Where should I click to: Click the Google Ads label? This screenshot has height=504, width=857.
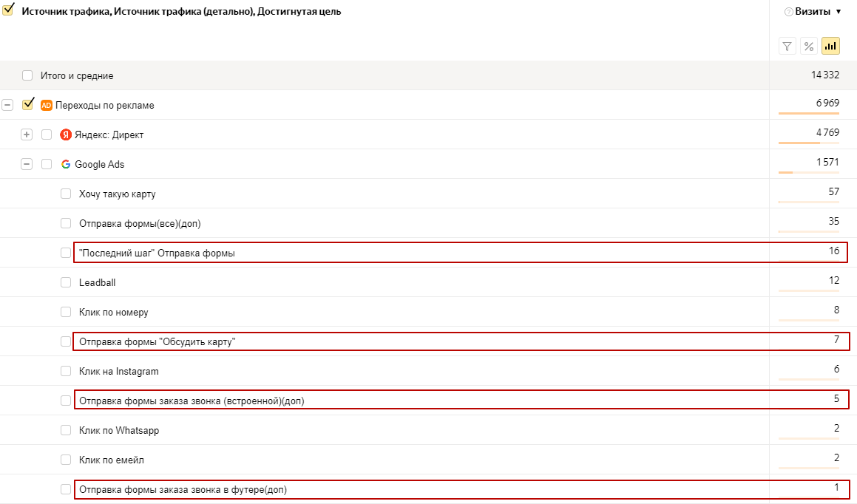point(100,164)
